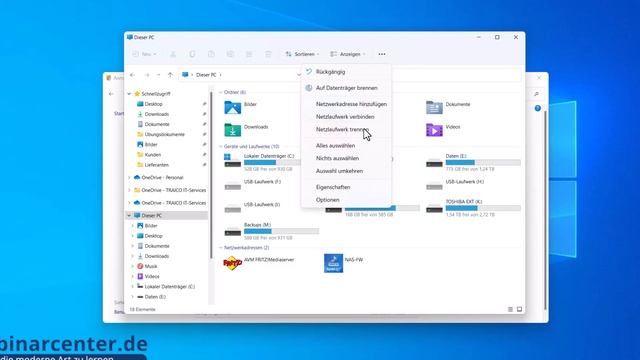The image size is (640, 360).
Task: Switch to details view icon in status bar
Action: [510, 309]
